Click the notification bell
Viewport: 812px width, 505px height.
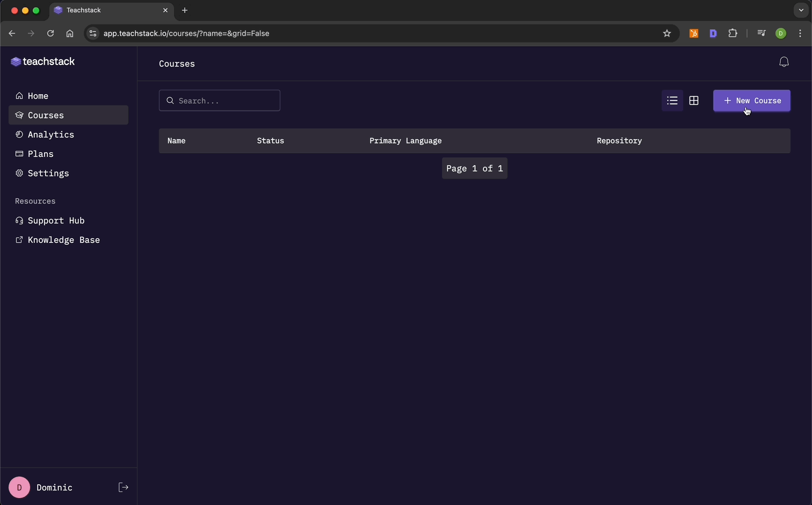click(x=784, y=61)
